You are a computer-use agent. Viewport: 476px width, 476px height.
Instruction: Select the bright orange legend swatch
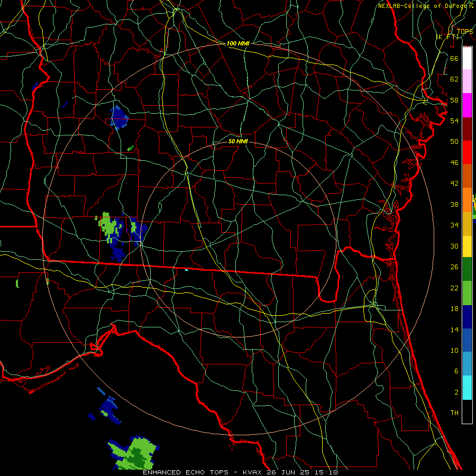467,200
